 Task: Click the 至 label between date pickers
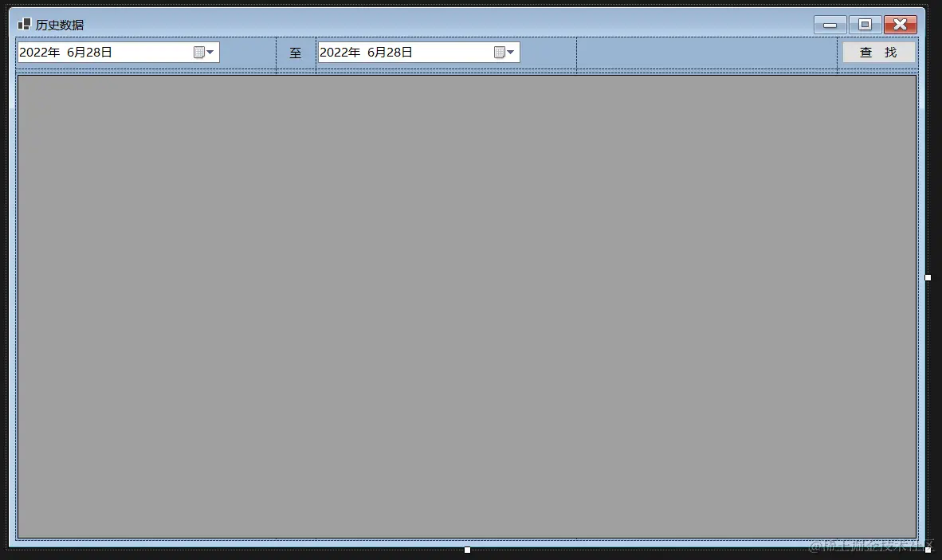click(x=296, y=53)
